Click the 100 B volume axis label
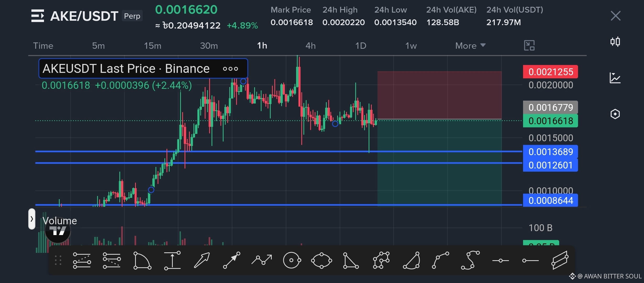Screen dimensions: 644x283 [540, 228]
